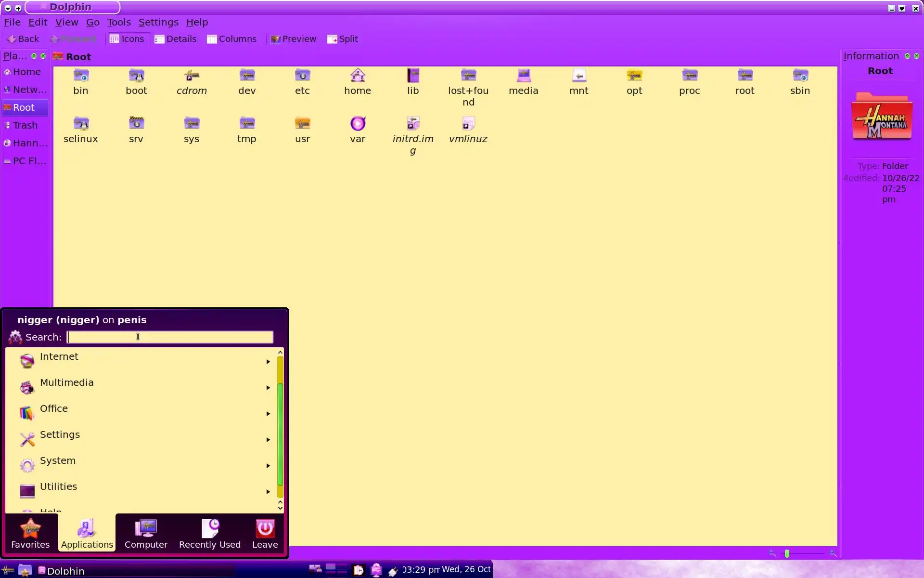Open the lib folder icon
The width and height of the screenshot is (924, 578).
point(413,76)
